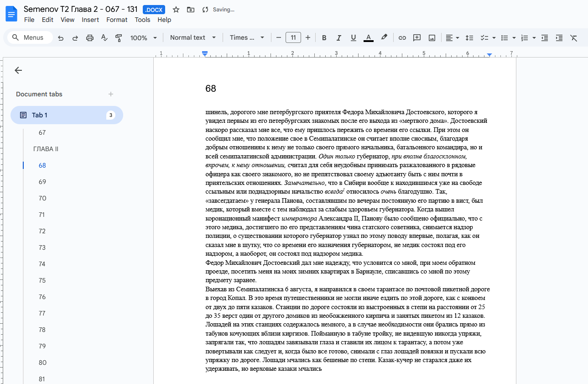The width and height of the screenshot is (588, 384).
Task: Toggle italic formatting
Action: coord(338,37)
